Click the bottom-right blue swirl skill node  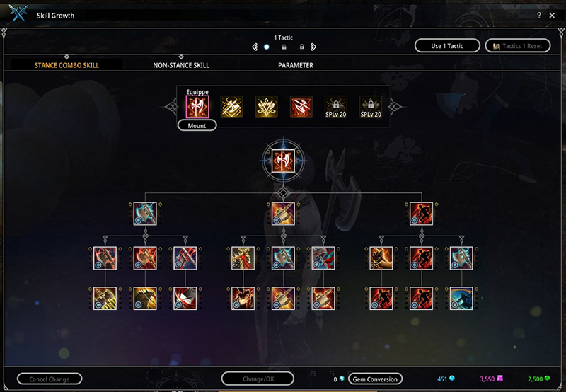pos(461,298)
